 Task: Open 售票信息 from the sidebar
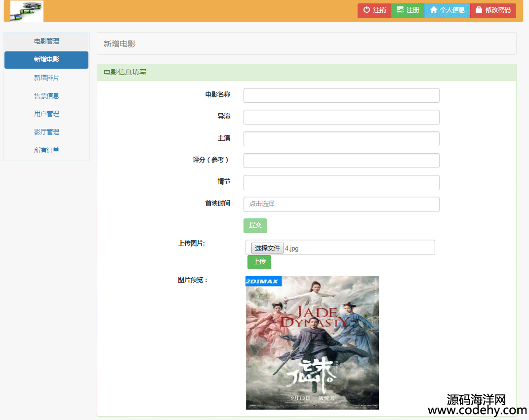tap(46, 96)
